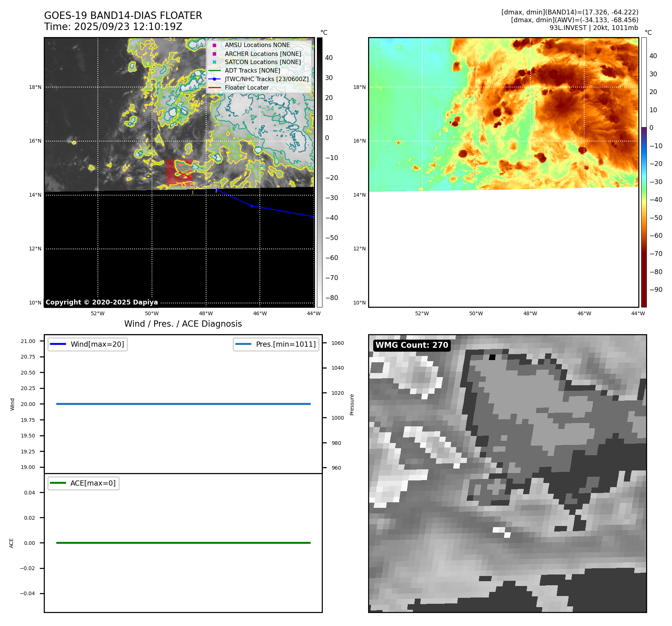This screenshot has height=626, width=672.
Task: Click the green ACE line in chart
Action: tap(183, 543)
